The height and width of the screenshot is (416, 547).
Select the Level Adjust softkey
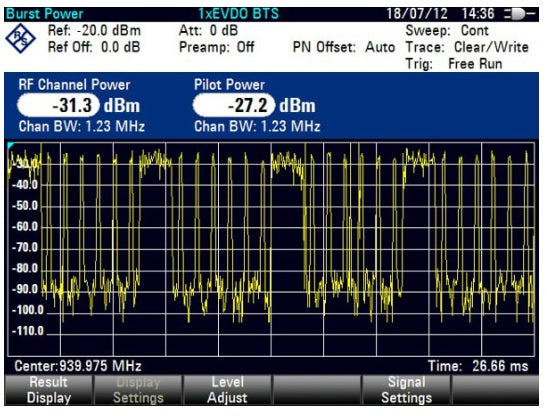[x=227, y=390]
